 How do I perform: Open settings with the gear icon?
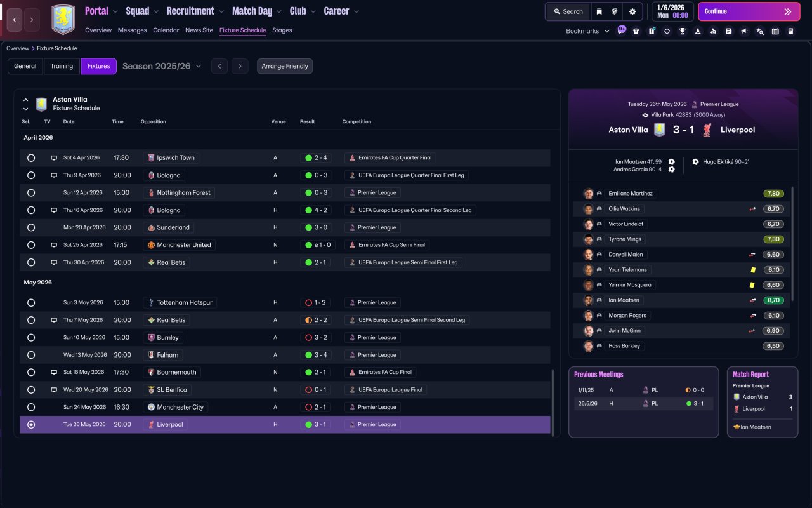click(632, 11)
